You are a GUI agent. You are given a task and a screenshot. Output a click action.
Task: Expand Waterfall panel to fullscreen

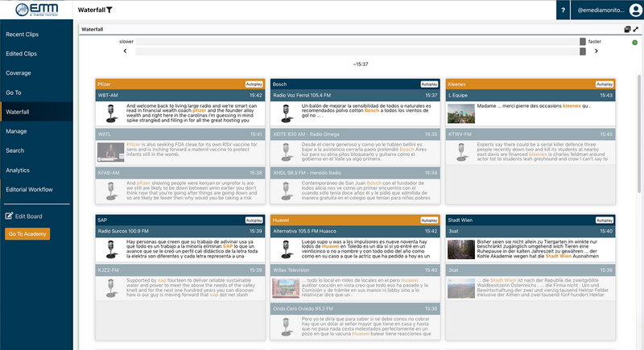(x=635, y=29)
